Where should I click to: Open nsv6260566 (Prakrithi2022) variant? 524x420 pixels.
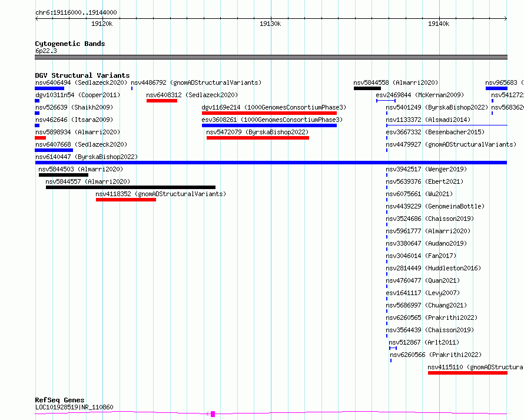pos(436,355)
